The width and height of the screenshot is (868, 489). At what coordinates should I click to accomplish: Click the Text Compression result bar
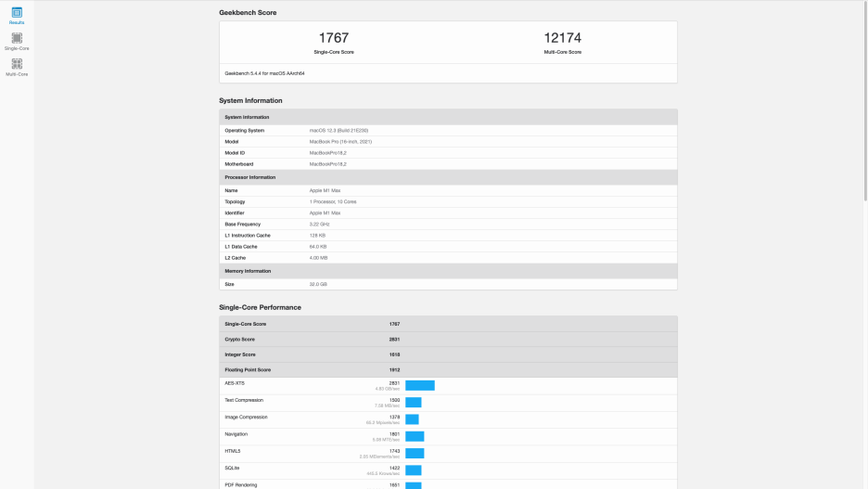(413, 403)
